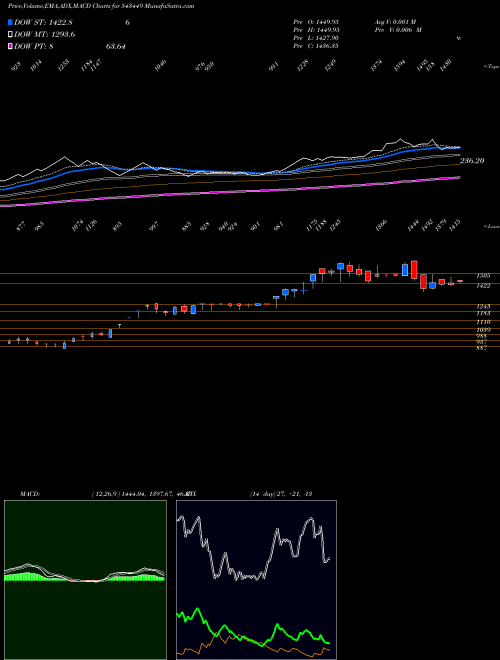The height and width of the screenshot is (660, 500).
Task: Click the blue DOW ST legend swatch
Action: click(x=10, y=23)
